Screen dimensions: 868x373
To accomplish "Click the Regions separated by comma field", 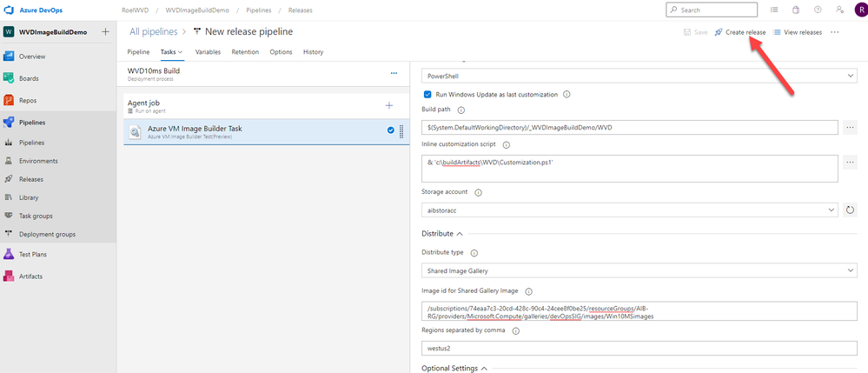I will pos(639,348).
